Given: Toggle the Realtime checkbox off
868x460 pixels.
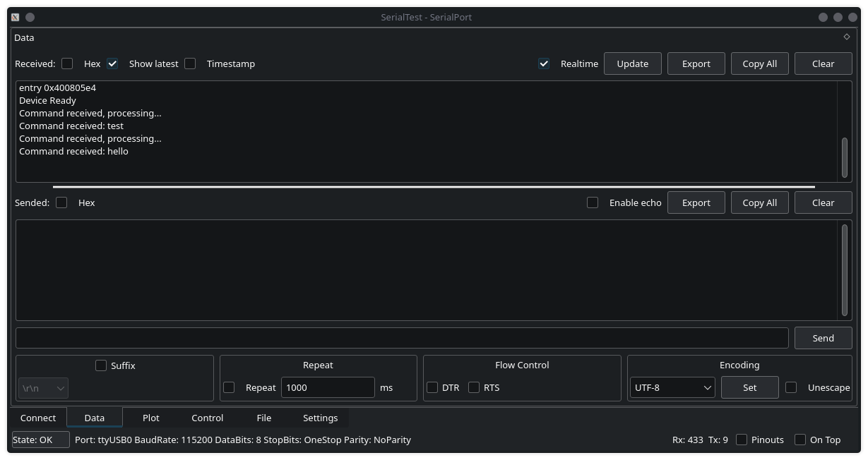Looking at the screenshot, I should pos(544,63).
